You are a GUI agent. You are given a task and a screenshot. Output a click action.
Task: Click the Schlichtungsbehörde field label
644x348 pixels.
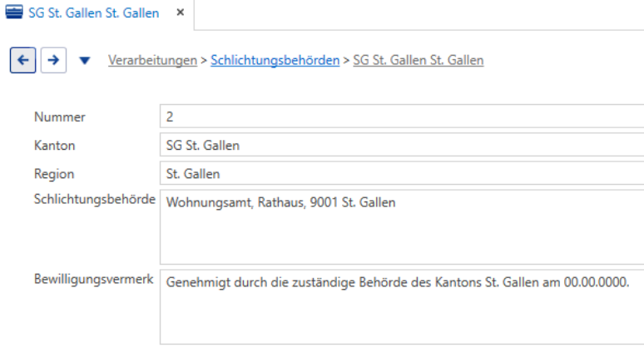point(95,199)
